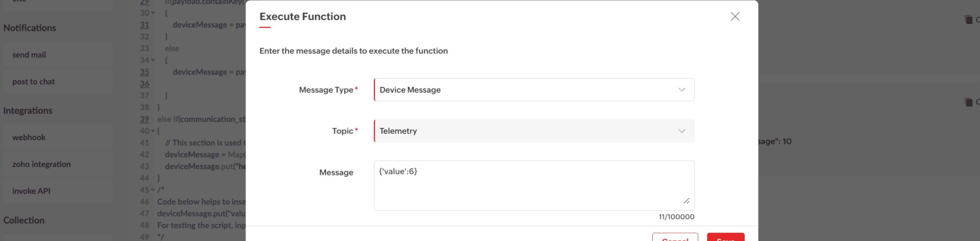The height and width of the screenshot is (241, 980).
Task: Click the upper copy icon on the right
Action: 969,20
